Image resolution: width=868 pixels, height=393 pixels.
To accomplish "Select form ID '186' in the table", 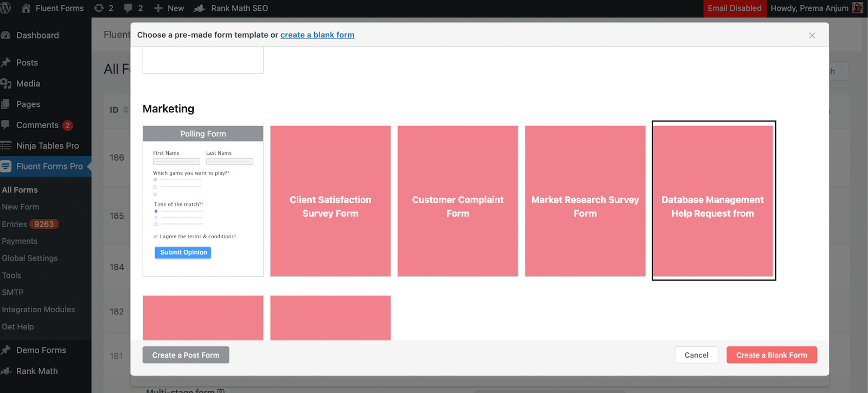I will pos(117,157).
